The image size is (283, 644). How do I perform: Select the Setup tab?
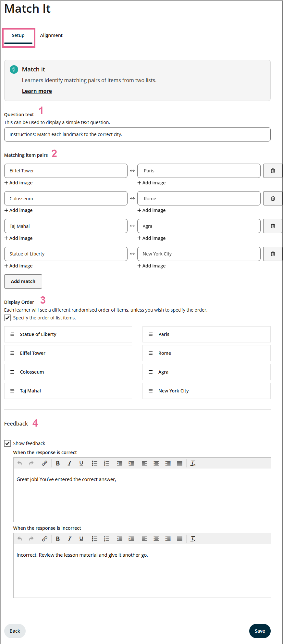[x=18, y=35]
